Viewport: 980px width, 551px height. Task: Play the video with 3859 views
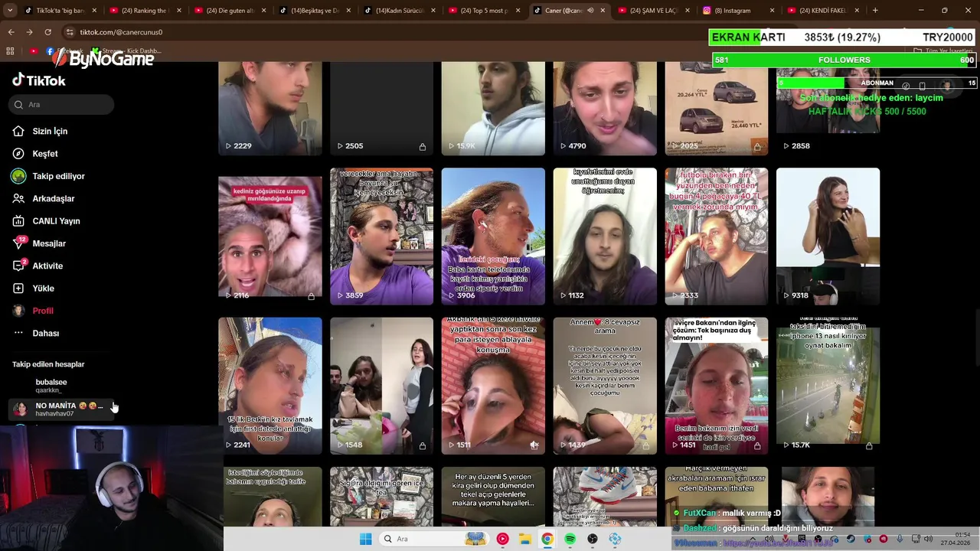381,236
